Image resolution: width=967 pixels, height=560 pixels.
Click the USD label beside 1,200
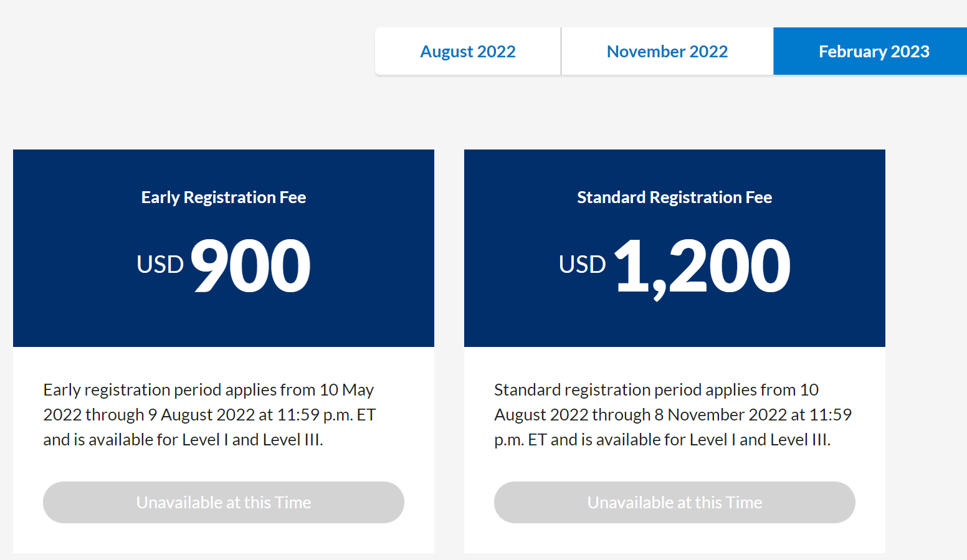point(582,265)
